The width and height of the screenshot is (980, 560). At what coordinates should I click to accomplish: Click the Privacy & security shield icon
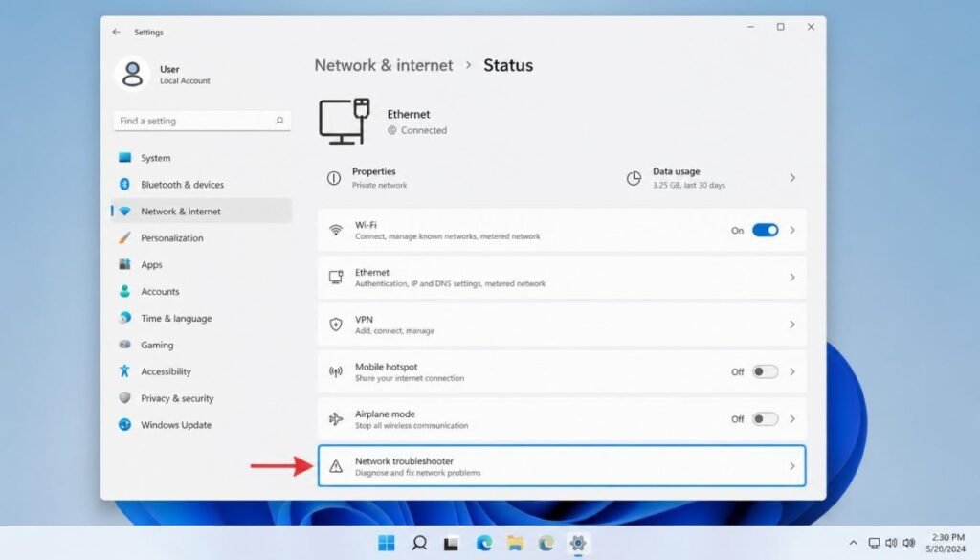(125, 397)
